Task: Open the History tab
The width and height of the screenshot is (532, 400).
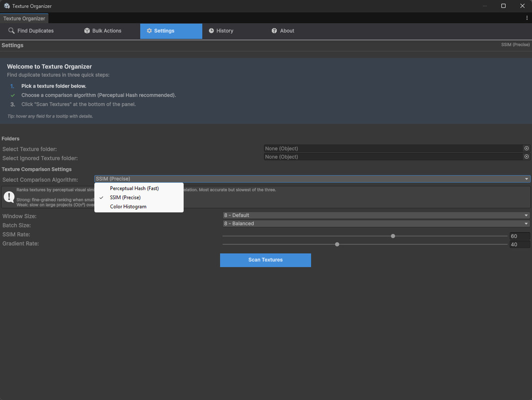Action: tap(221, 31)
